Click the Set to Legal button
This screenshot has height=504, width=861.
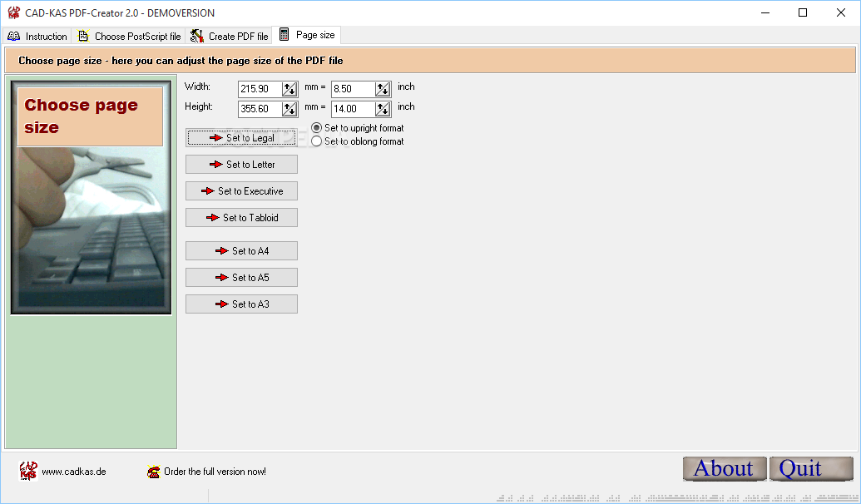241,138
